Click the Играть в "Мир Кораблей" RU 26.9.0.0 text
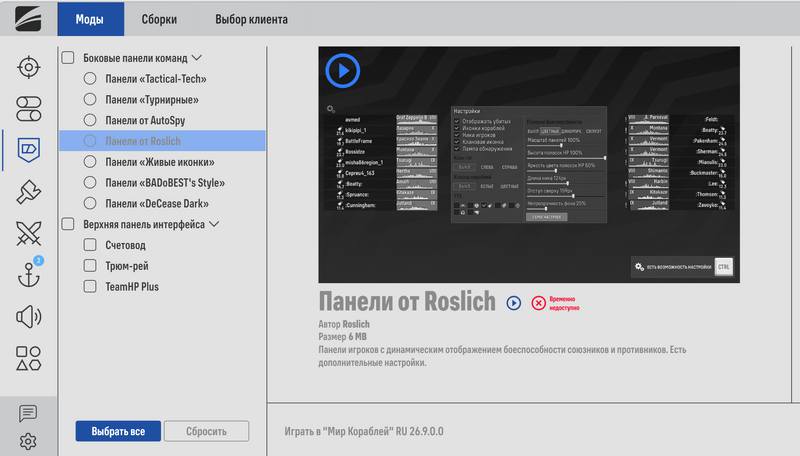The width and height of the screenshot is (800, 456). (364, 431)
